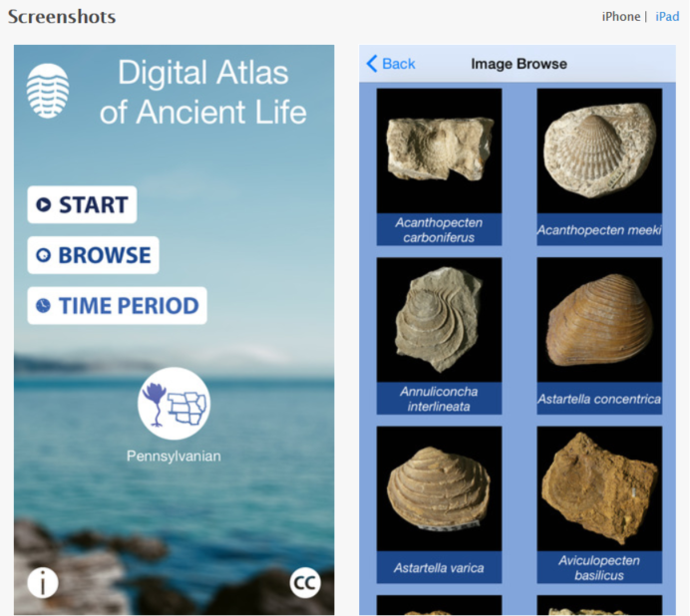
Task: Open the TIME PERIOD button
Action: [x=117, y=306]
